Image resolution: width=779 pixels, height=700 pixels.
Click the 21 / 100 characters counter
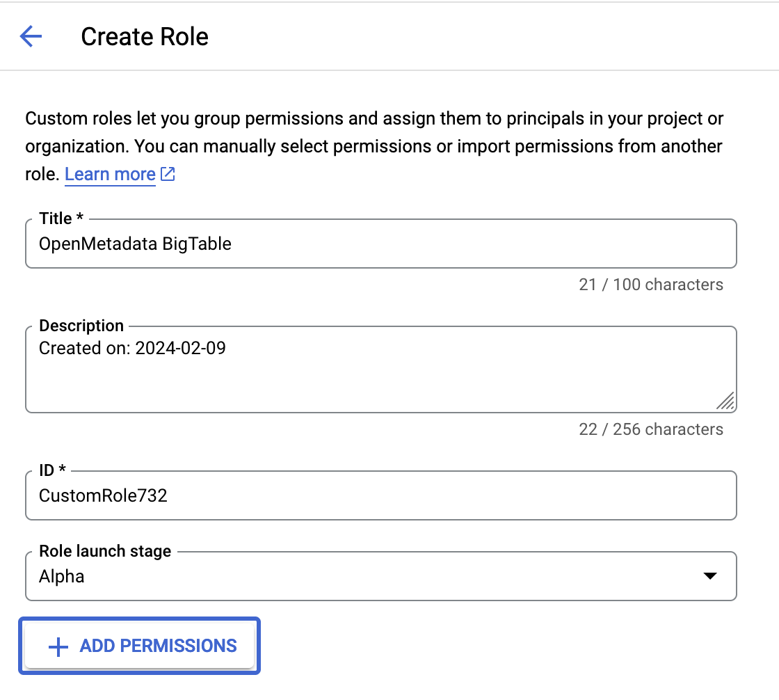(x=651, y=285)
